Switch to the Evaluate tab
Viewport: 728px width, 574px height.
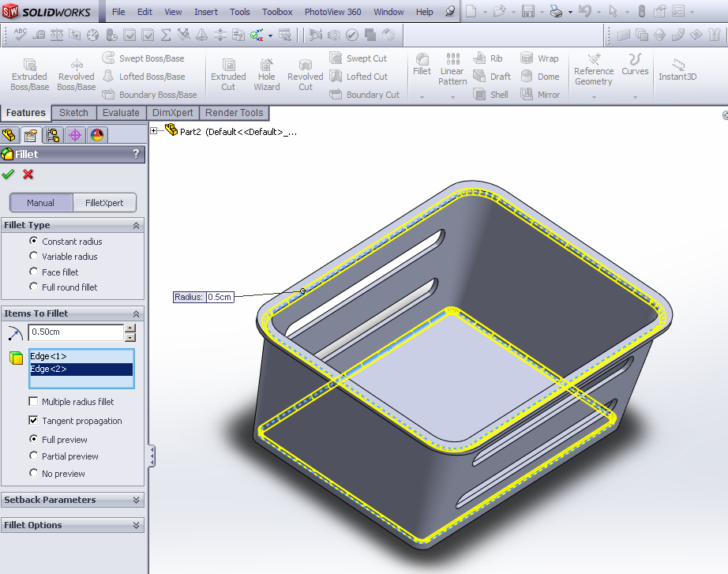click(121, 113)
